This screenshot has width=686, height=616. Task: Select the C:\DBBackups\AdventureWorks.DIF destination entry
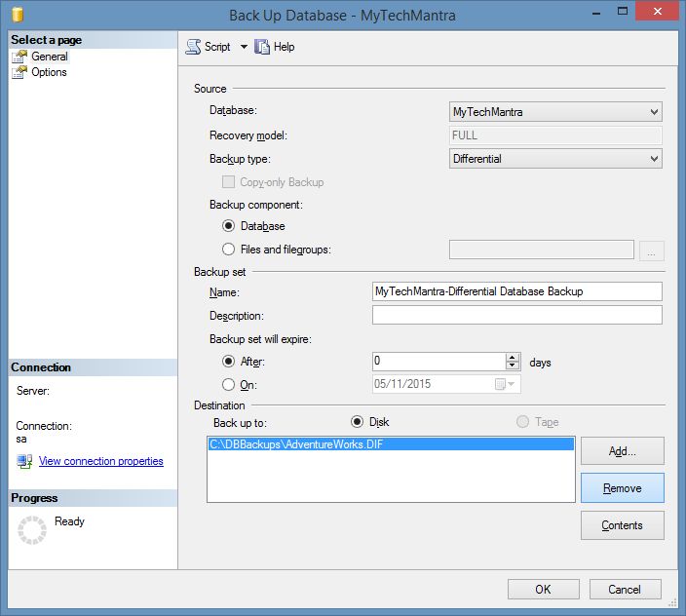[391, 444]
